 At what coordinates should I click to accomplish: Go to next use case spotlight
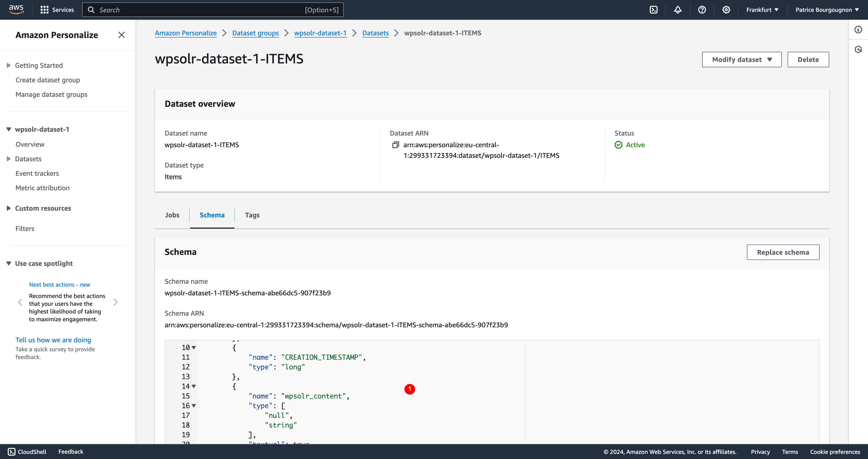coord(116,302)
